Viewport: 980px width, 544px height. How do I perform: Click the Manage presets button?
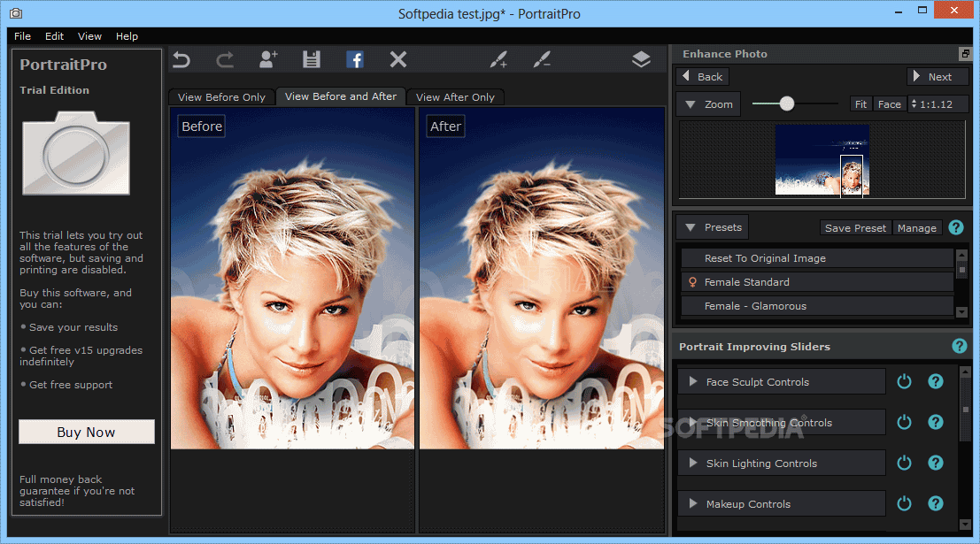coord(917,228)
